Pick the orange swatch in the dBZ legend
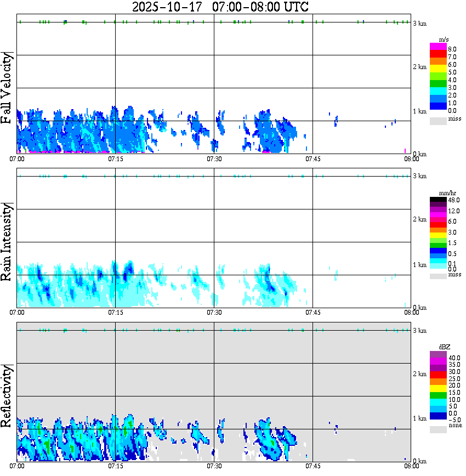This screenshot has width=466, height=476. [x=438, y=382]
